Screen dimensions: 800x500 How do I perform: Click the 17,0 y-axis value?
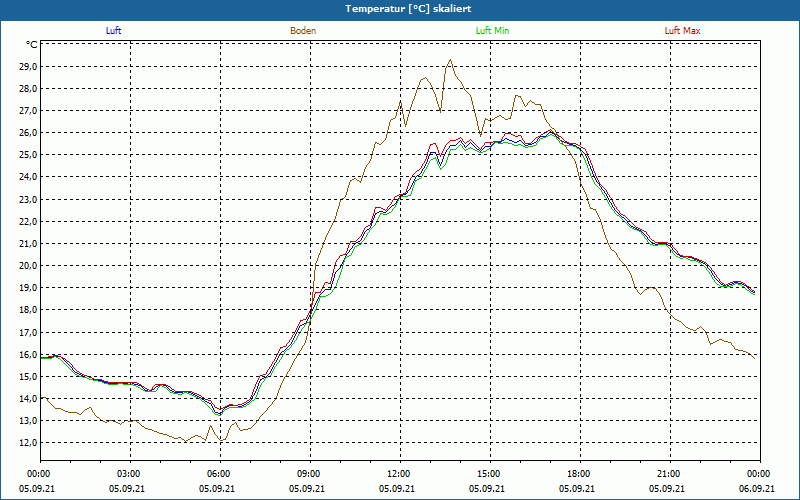coord(28,332)
